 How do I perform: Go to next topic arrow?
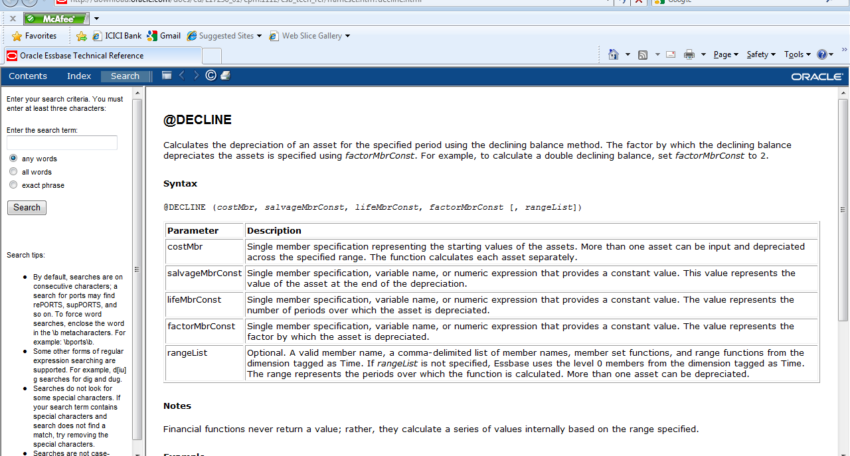tap(196, 75)
